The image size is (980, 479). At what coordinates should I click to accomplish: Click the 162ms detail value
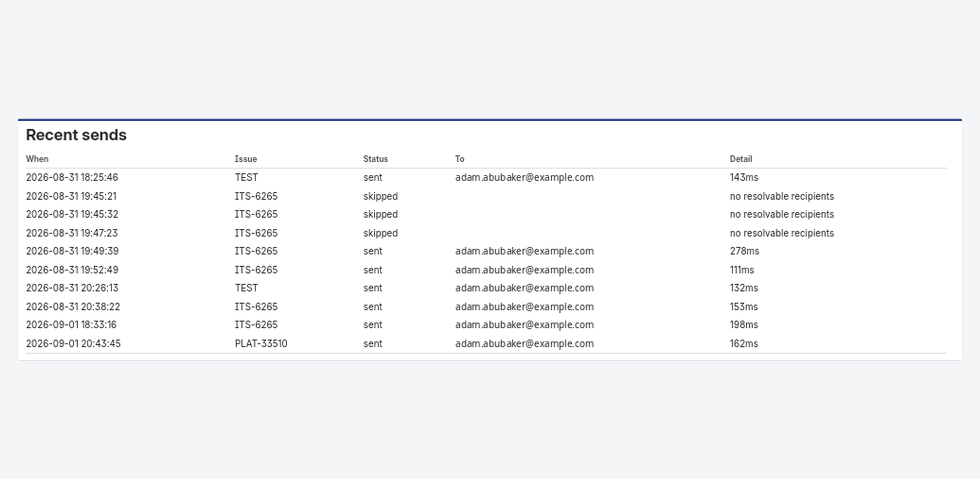point(744,344)
